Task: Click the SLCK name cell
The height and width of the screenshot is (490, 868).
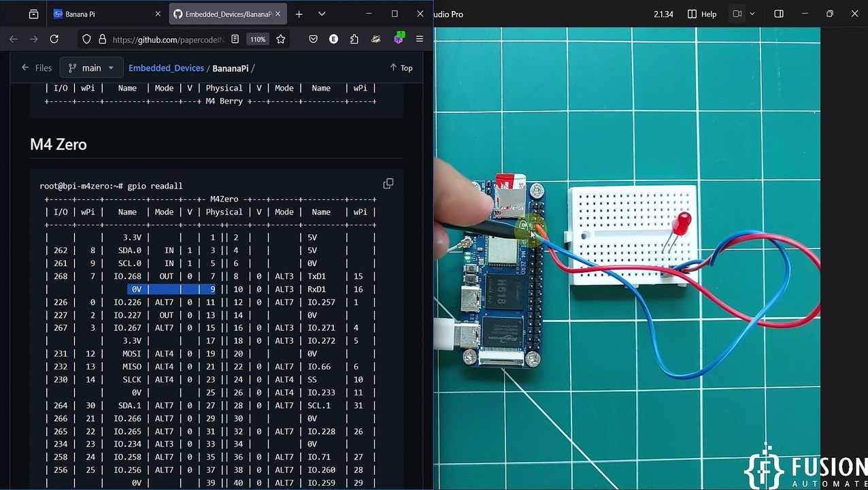Action: (x=132, y=380)
